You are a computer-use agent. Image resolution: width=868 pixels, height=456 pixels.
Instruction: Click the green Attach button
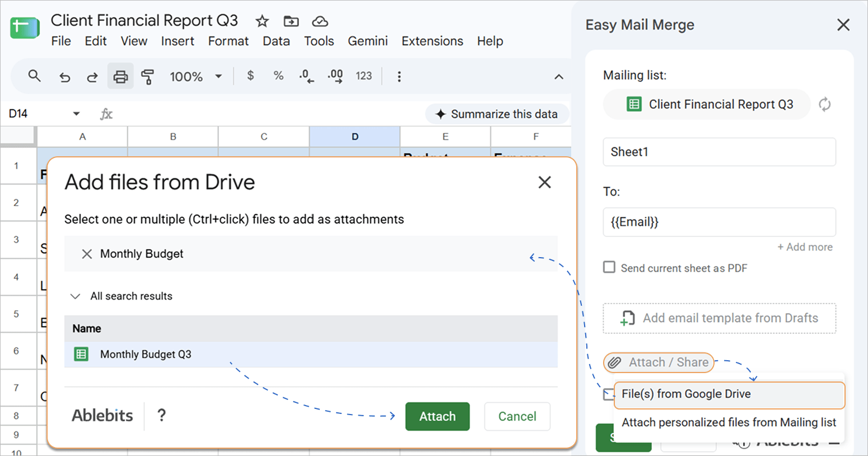point(437,416)
